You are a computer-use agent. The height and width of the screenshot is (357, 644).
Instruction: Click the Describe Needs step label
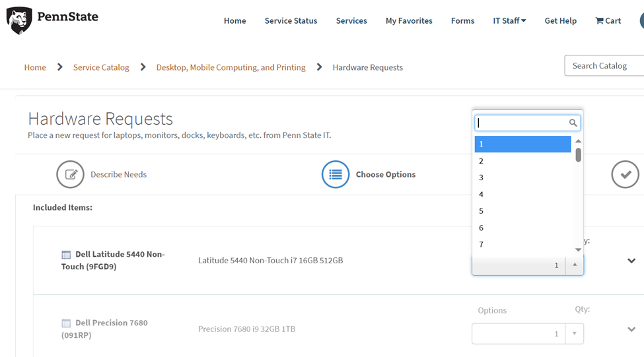pyautogui.click(x=118, y=174)
